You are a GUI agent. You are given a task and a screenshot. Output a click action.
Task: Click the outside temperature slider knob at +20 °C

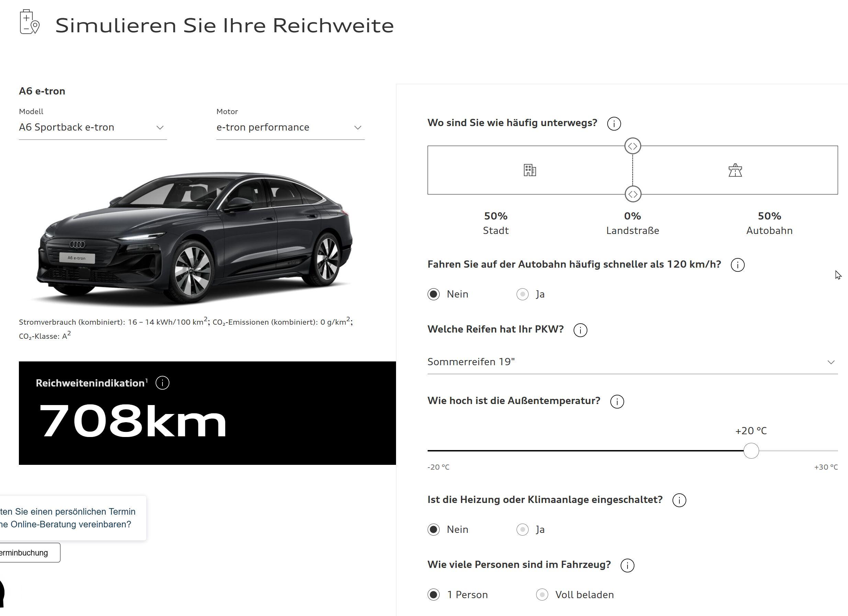point(751,451)
